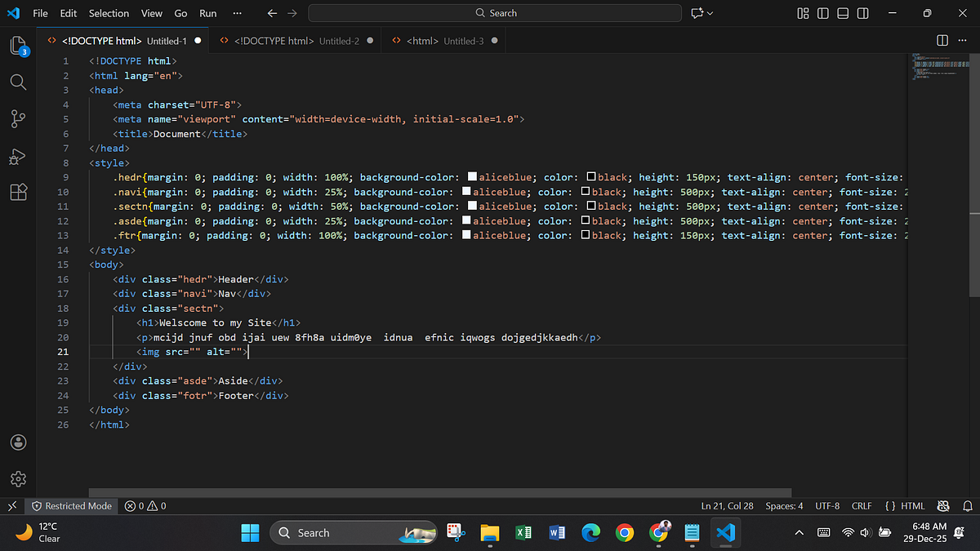Click the aliceblue swatch on the .ftr line

[x=466, y=236]
